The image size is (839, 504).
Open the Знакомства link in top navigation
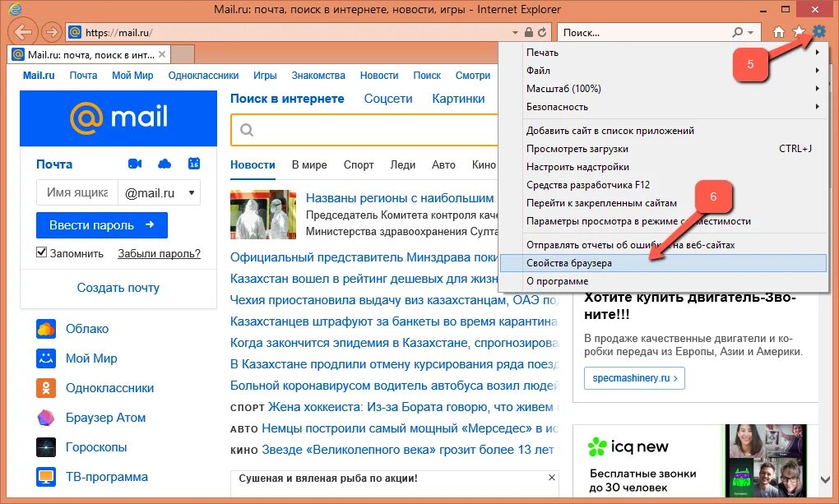(x=318, y=76)
